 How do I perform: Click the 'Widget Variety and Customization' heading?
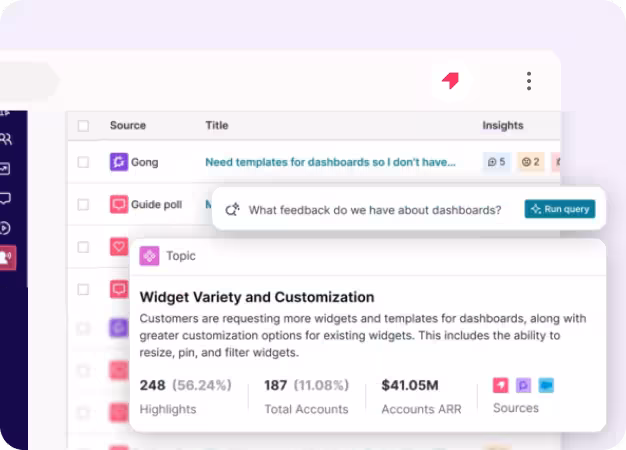point(257,297)
